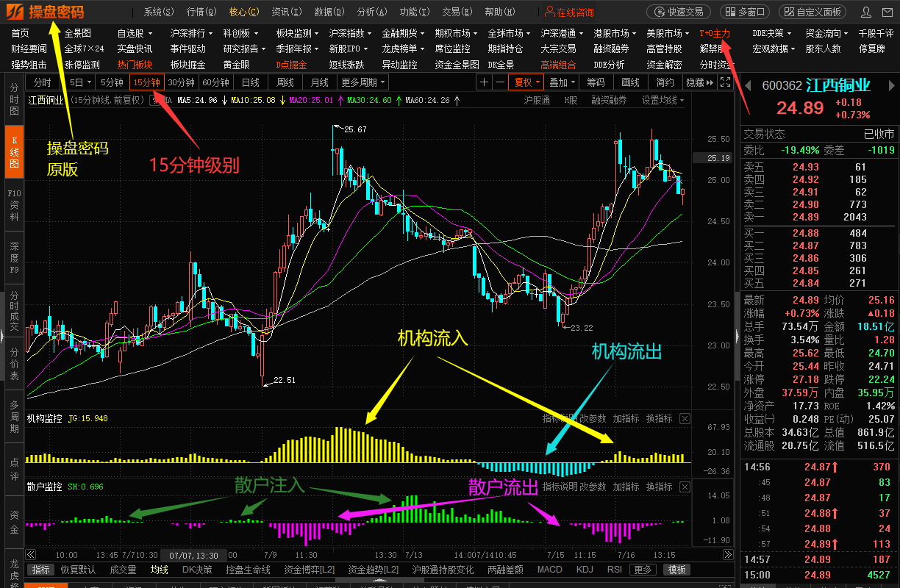Toggle the 筹码 chip distribution view
Screen dimensions: 900x588
(597, 82)
